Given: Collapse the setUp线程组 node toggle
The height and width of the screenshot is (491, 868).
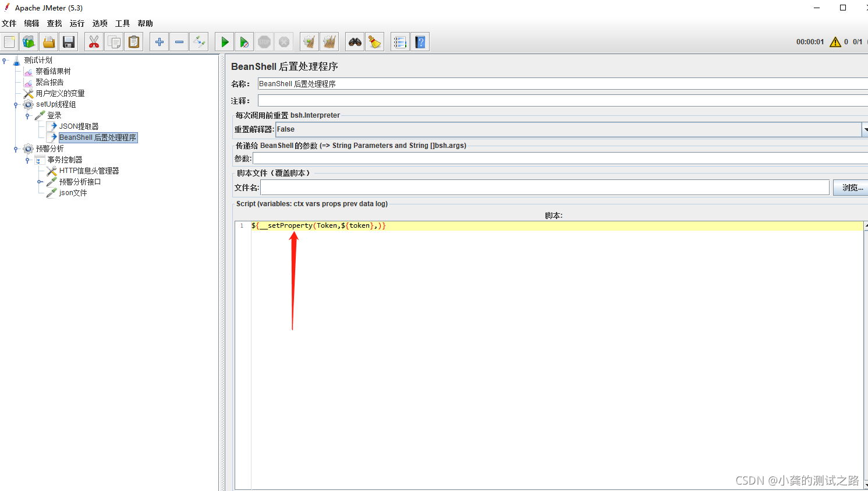Looking at the screenshot, I should pyautogui.click(x=16, y=105).
